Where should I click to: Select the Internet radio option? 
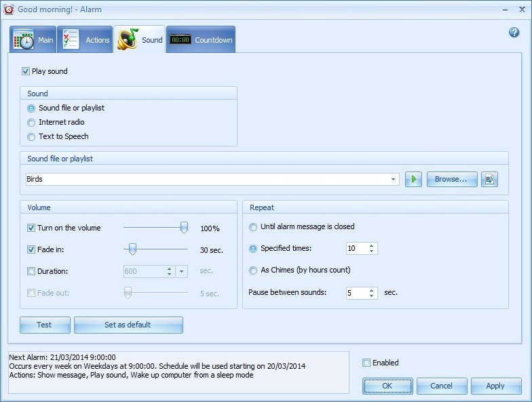pos(31,123)
